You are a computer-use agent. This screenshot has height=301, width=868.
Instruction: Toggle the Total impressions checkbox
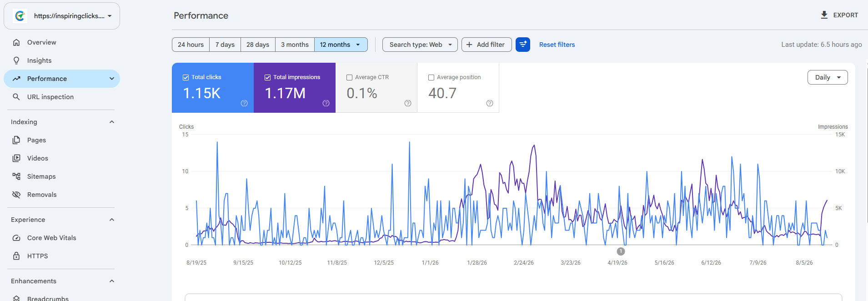267,77
